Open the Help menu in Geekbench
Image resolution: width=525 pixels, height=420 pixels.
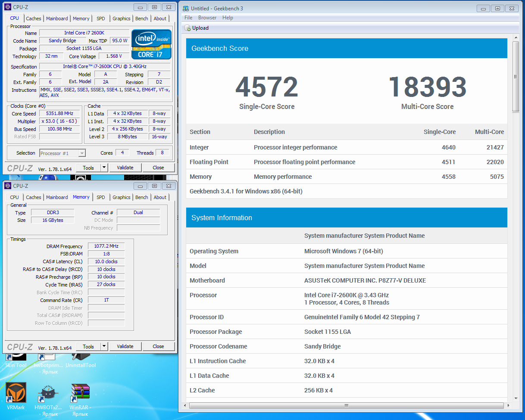click(228, 18)
